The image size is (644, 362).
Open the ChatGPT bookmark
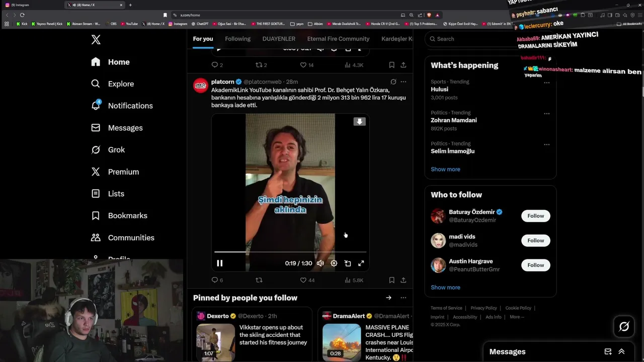pos(200,24)
